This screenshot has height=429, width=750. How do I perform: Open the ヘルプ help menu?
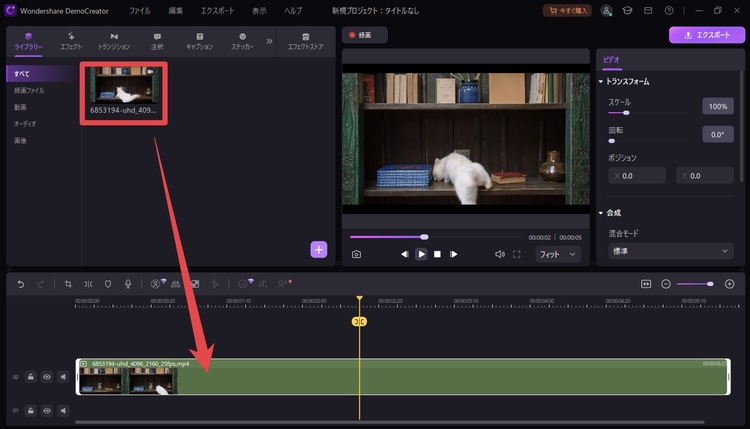(x=293, y=11)
